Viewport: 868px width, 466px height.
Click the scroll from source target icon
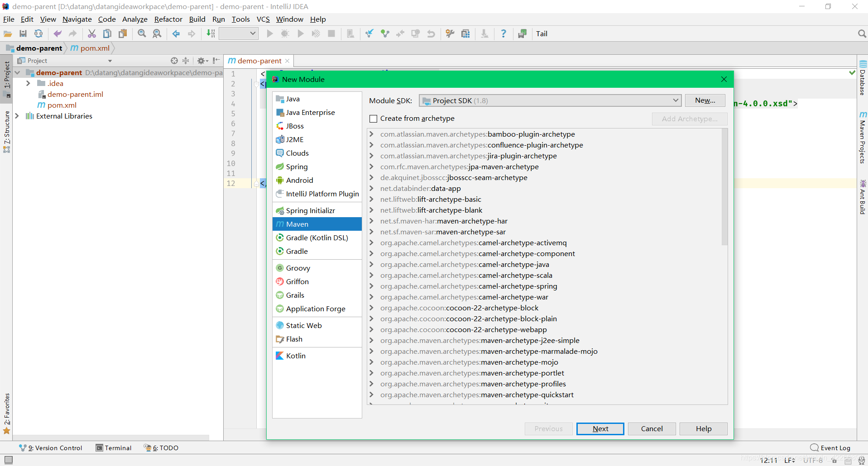174,61
